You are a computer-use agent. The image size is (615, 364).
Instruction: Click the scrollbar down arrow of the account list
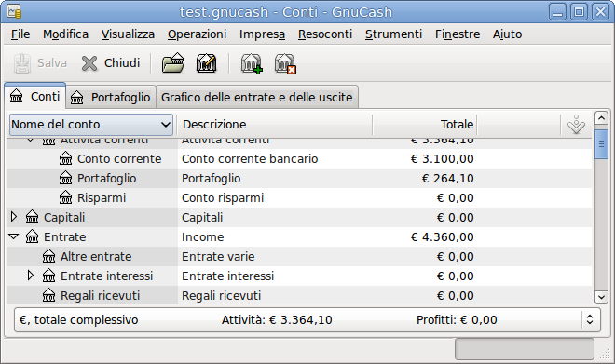click(x=601, y=297)
